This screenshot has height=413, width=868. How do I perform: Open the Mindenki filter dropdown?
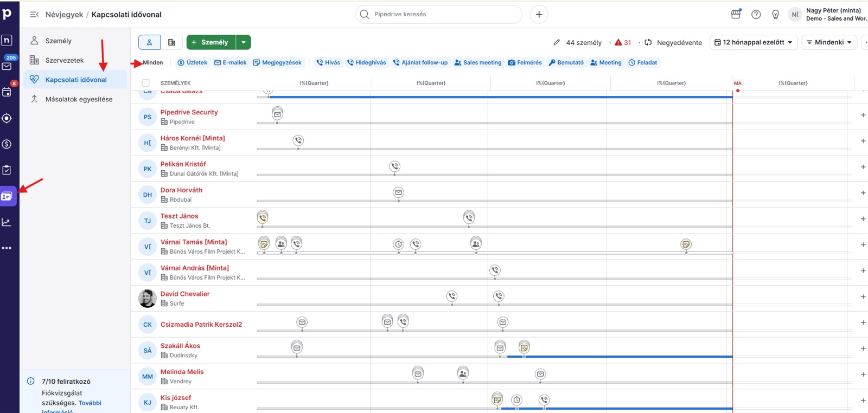(829, 42)
